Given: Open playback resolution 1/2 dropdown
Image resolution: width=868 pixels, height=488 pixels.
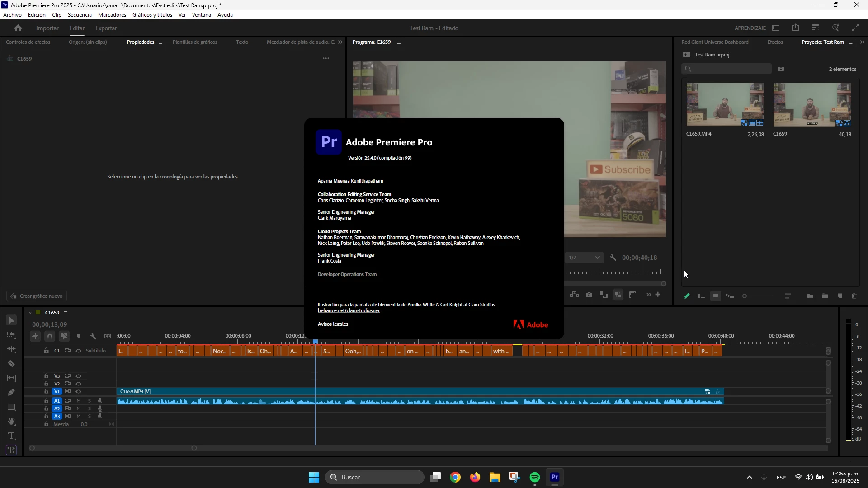Looking at the screenshot, I should click(x=584, y=258).
